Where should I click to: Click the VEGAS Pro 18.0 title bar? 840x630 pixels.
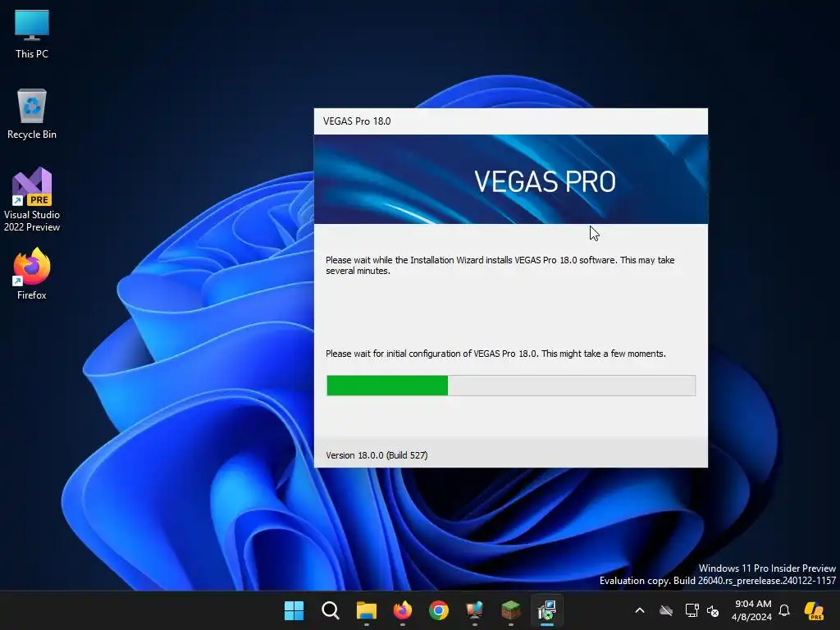510,121
